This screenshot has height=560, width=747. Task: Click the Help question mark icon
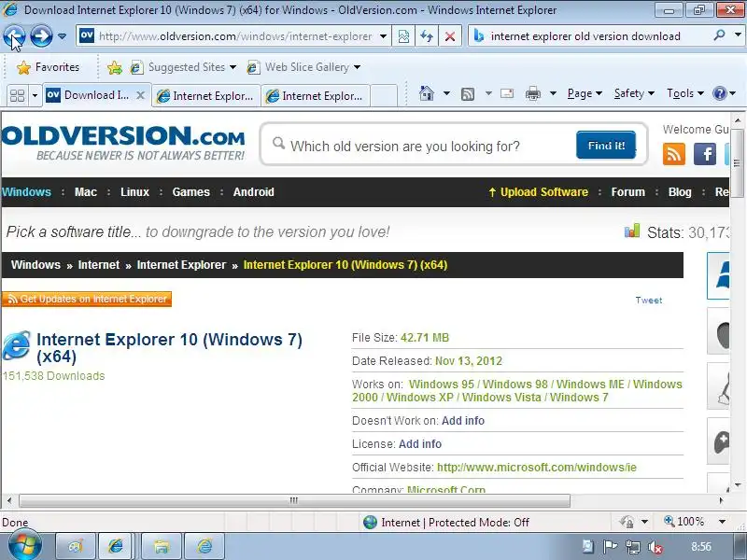tap(719, 93)
